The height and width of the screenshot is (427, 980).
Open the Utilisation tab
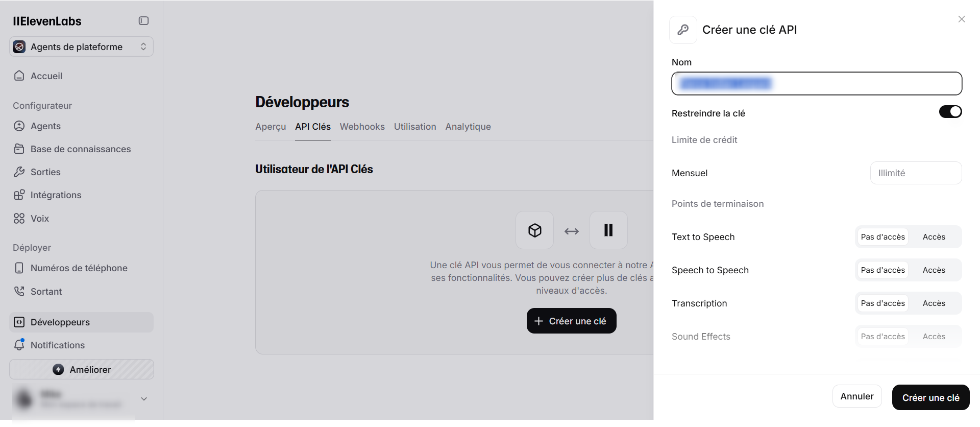tap(415, 127)
